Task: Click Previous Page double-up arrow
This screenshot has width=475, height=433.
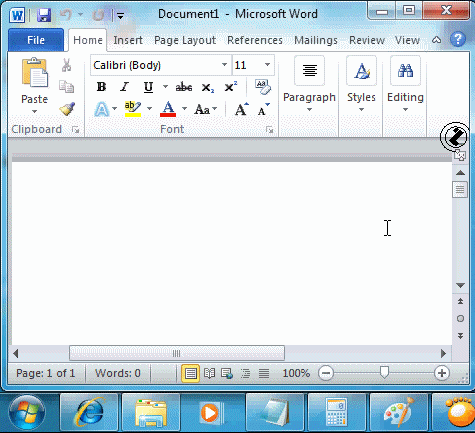Action: [460, 302]
